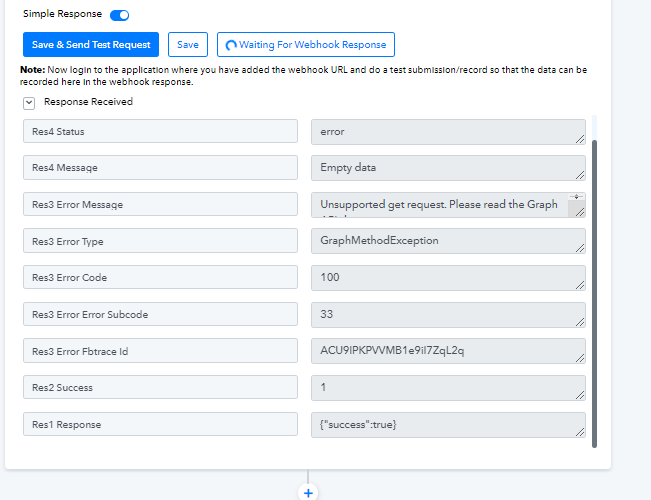Viewport: 651px width, 500px height.
Task: Click the Simple Response label text
Action: click(x=62, y=14)
